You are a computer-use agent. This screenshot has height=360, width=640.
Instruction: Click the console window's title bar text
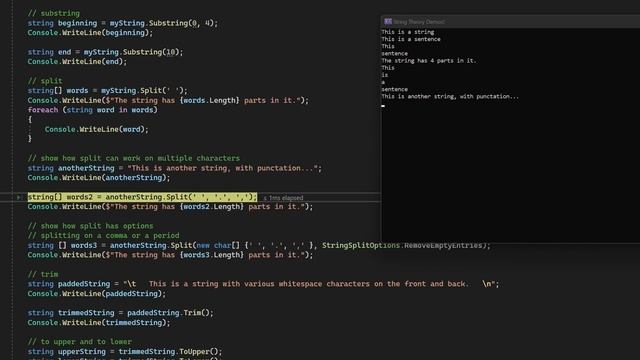tap(419, 22)
